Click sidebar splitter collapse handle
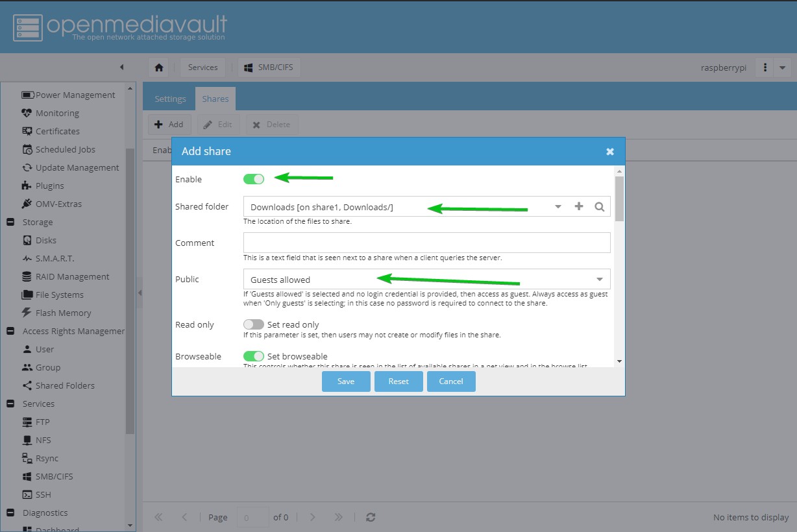 [x=139, y=294]
